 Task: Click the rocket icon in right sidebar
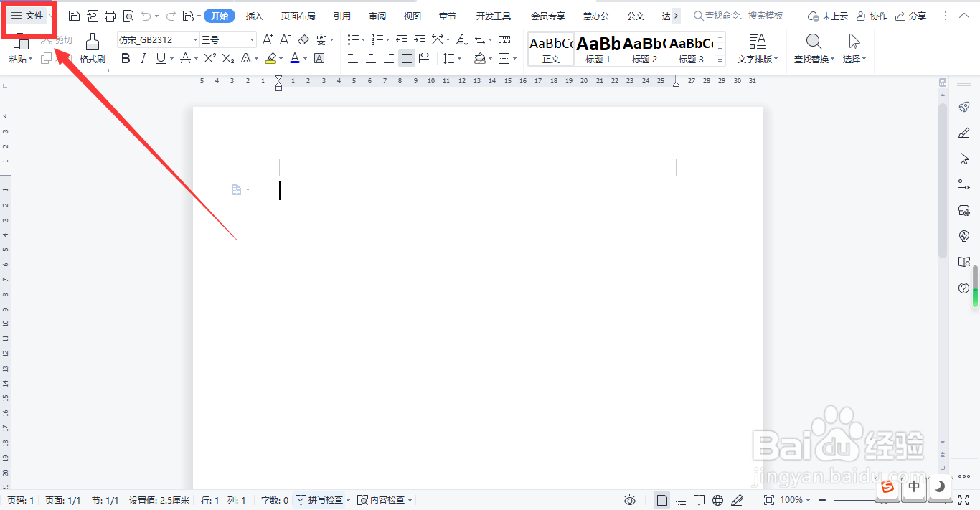point(964,107)
